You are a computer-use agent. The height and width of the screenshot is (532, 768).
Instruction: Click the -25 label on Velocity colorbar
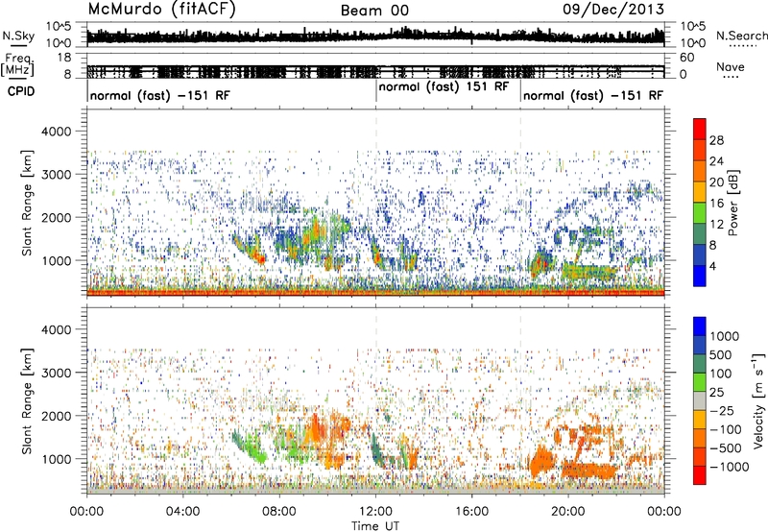coord(721,411)
